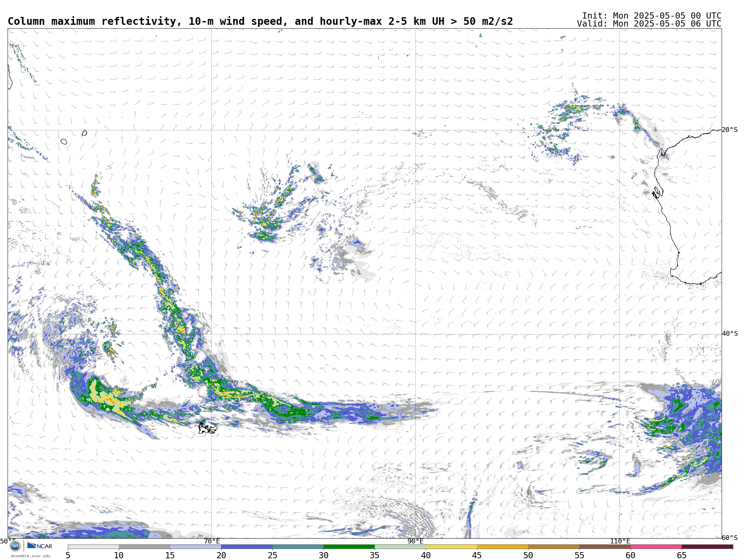
Task: Click the "40°S" latitude label
Action: 730,334
